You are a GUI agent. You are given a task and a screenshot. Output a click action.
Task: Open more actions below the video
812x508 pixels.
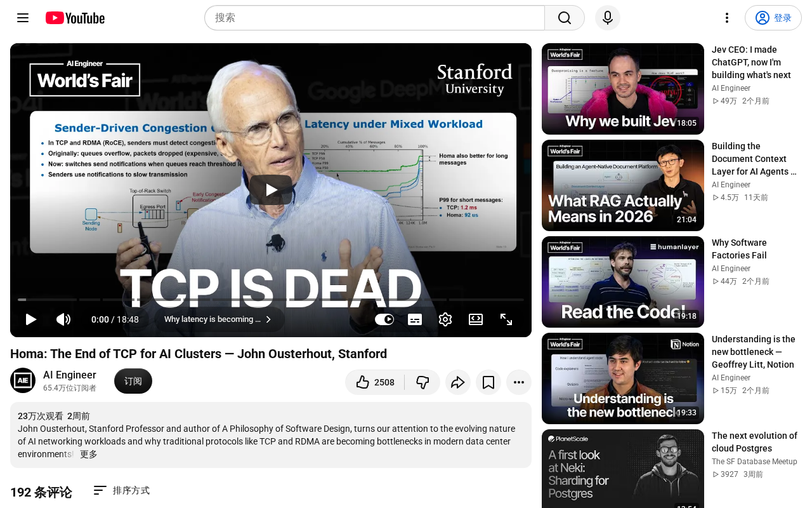[519, 382]
